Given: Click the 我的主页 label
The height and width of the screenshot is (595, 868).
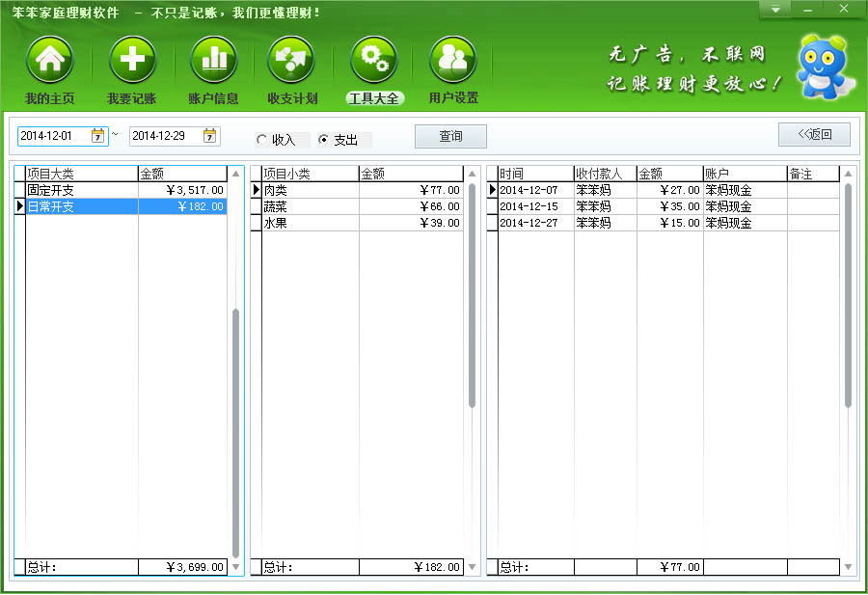Looking at the screenshot, I should 50,98.
